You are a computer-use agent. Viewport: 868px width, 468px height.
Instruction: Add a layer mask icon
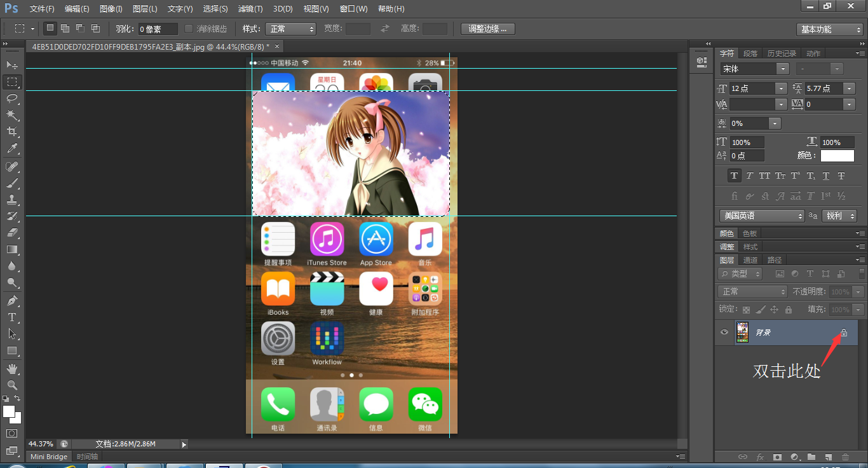pos(777,457)
